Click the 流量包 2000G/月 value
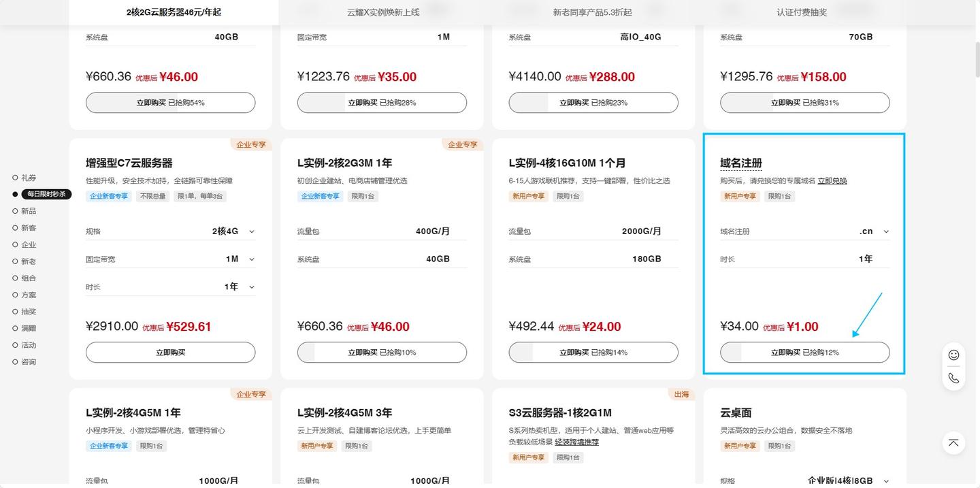 [642, 231]
